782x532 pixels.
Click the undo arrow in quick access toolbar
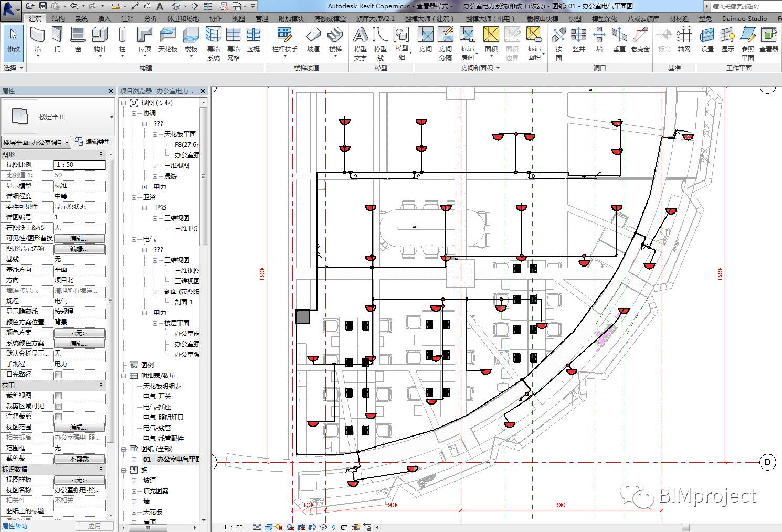[74, 6]
